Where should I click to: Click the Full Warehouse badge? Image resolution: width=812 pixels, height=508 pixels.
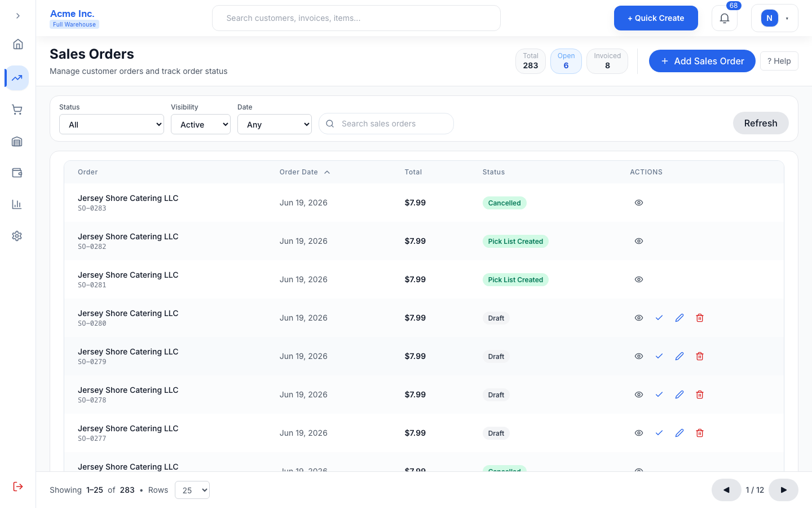click(x=74, y=24)
